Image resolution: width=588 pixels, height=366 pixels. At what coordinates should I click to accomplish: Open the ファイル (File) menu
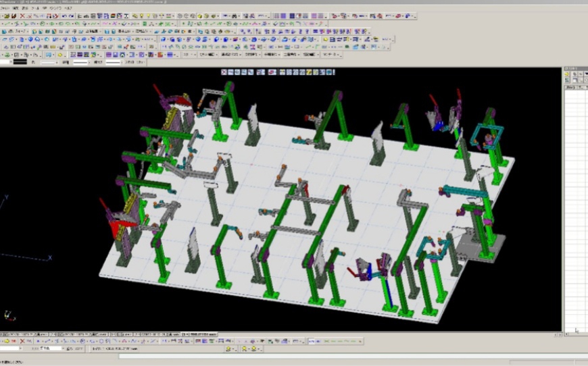tap(5, 8)
